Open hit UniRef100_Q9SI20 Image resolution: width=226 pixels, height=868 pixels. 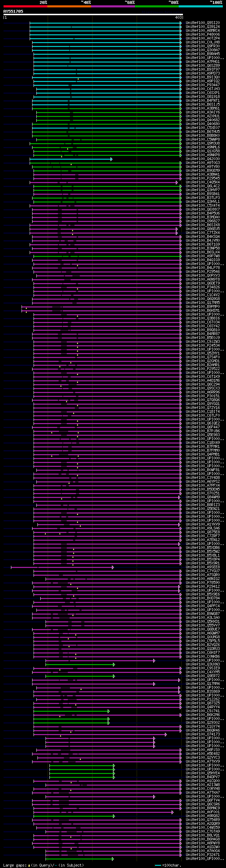tap(203, 23)
